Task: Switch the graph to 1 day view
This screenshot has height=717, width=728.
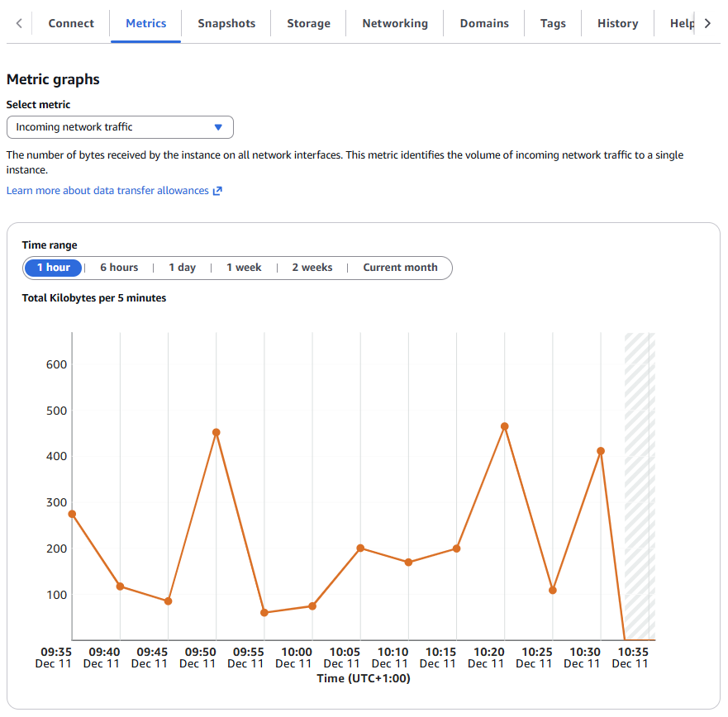Action: 182,267
